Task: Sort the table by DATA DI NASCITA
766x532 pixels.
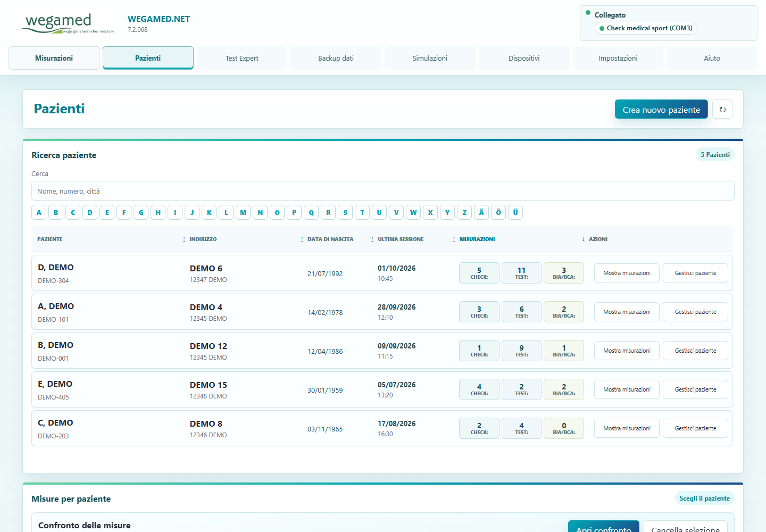Action: (330, 239)
